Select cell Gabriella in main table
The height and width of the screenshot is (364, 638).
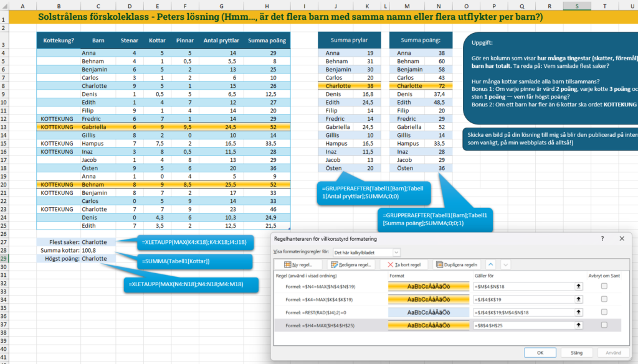[x=98, y=127]
